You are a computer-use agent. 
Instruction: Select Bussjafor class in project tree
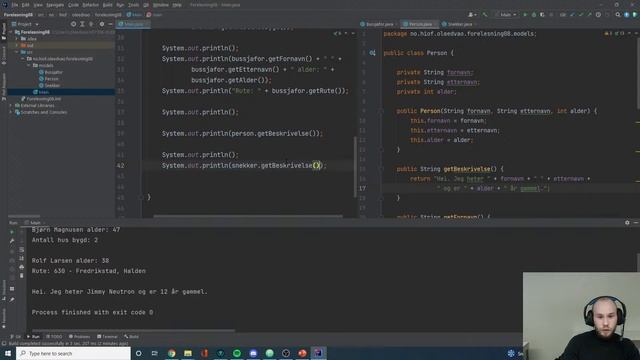tap(51, 72)
